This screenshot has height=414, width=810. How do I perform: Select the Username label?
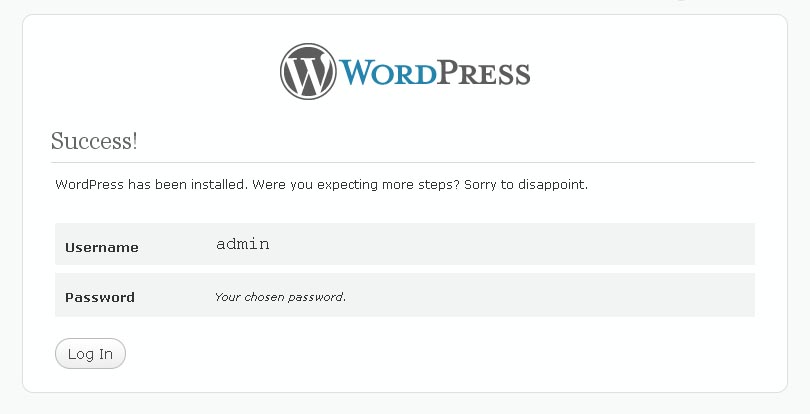pos(102,247)
